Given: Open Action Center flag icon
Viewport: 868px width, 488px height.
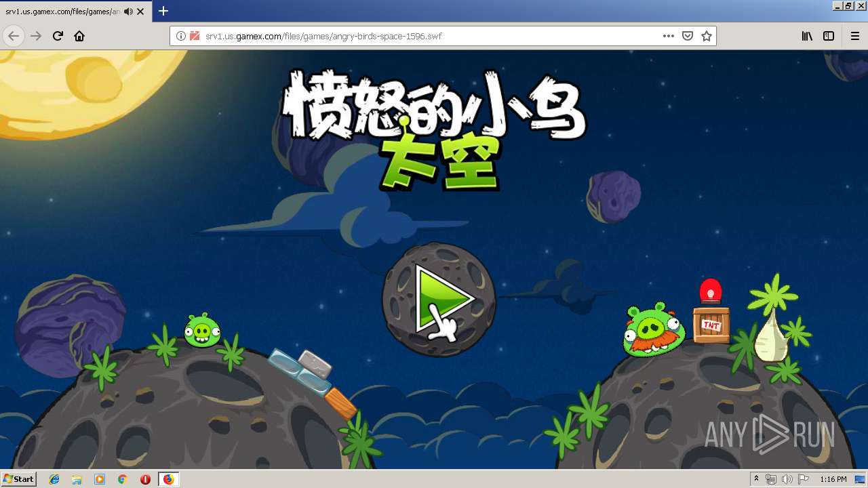Looking at the screenshot, I should [804, 479].
